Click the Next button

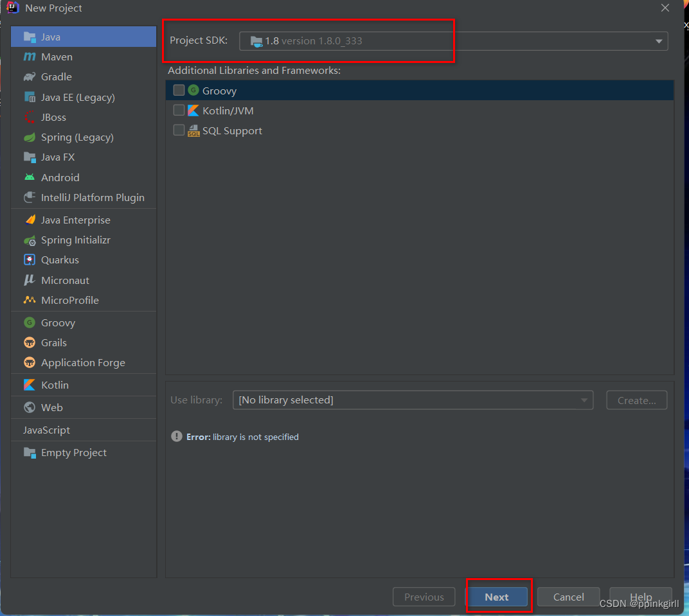(x=497, y=597)
